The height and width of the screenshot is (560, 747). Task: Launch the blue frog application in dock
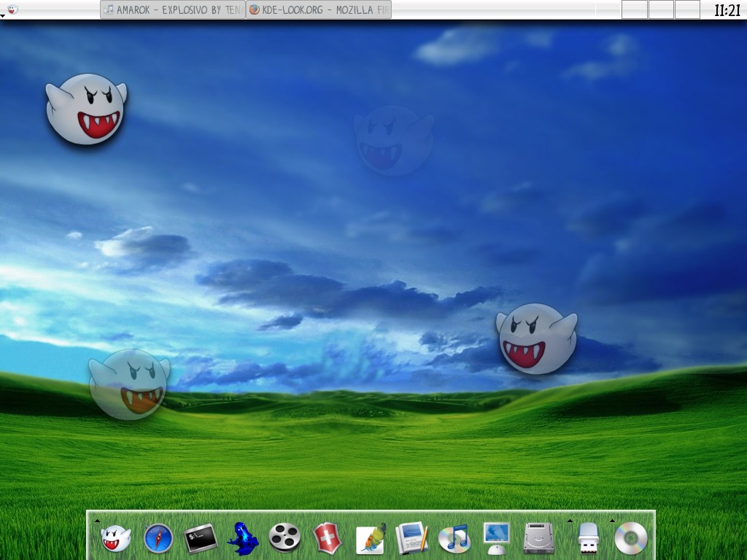coord(243,539)
